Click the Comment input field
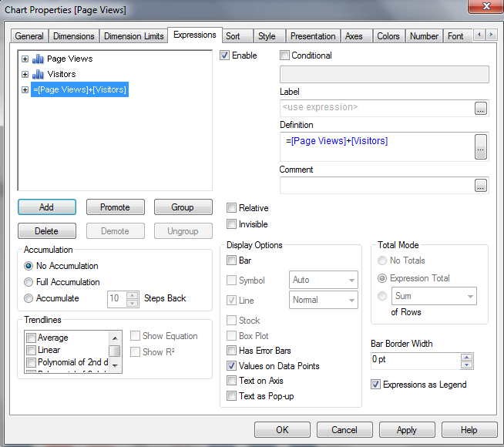Viewport: 504px width, 447px height. tap(377, 186)
